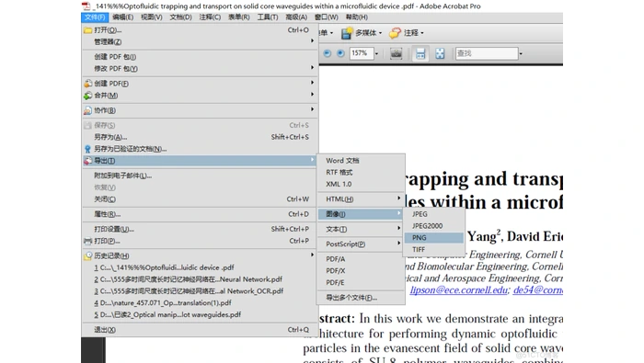This screenshot has width=644, height=363.
Task: Select PDF/A export option
Action: pyautogui.click(x=361, y=259)
